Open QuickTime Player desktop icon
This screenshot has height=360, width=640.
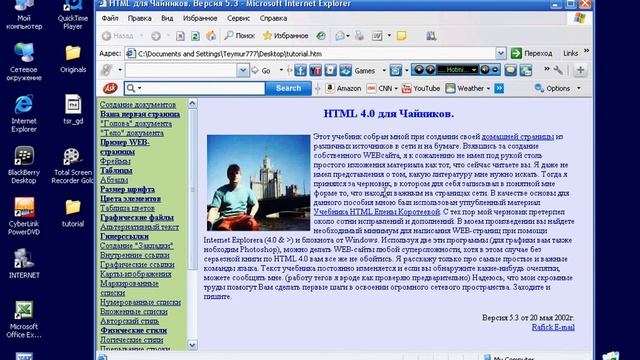coord(73,15)
